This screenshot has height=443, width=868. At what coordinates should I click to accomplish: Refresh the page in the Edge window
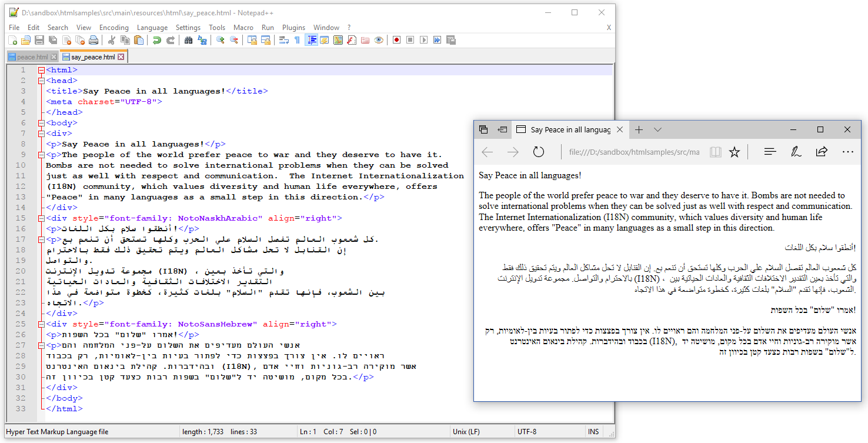click(539, 152)
